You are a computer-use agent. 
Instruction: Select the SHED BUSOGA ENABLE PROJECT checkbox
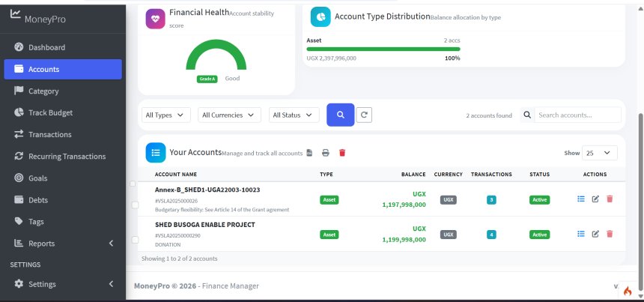click(x=134, y=239)
